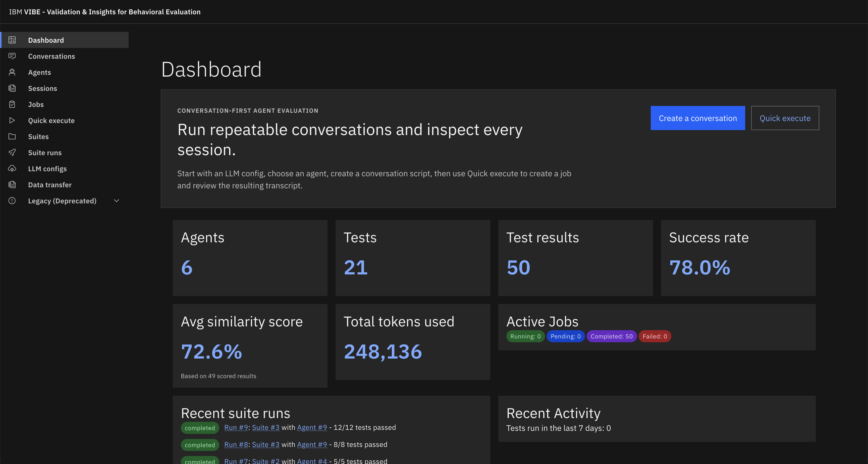Open Quick execute sidebar item

pos(64,120)
